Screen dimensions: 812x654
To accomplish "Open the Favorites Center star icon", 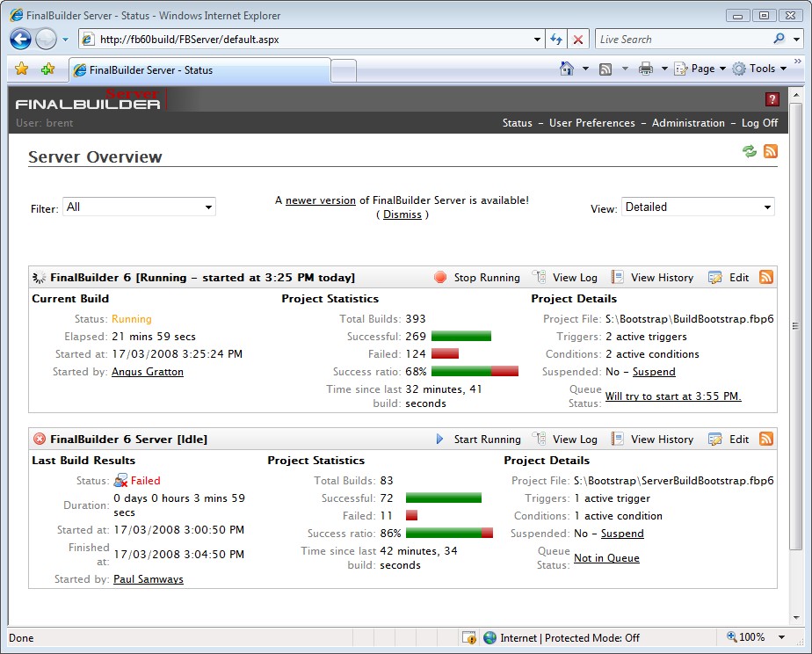I will [22, 69].
